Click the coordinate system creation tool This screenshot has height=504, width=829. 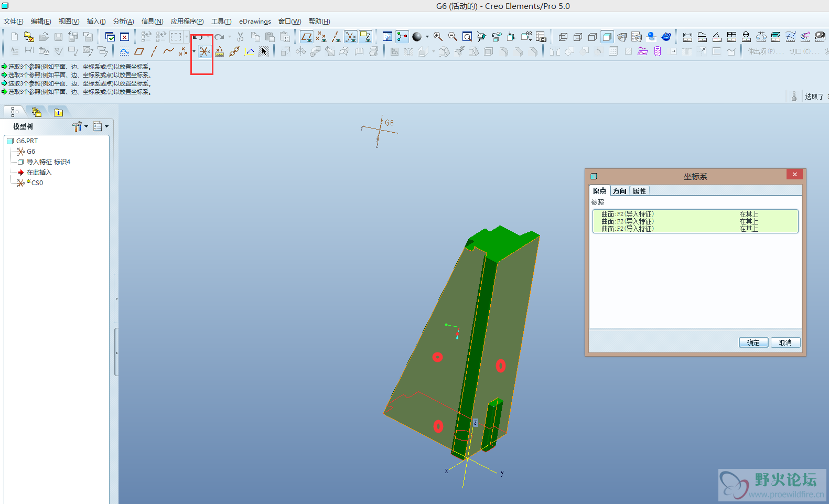204,51
